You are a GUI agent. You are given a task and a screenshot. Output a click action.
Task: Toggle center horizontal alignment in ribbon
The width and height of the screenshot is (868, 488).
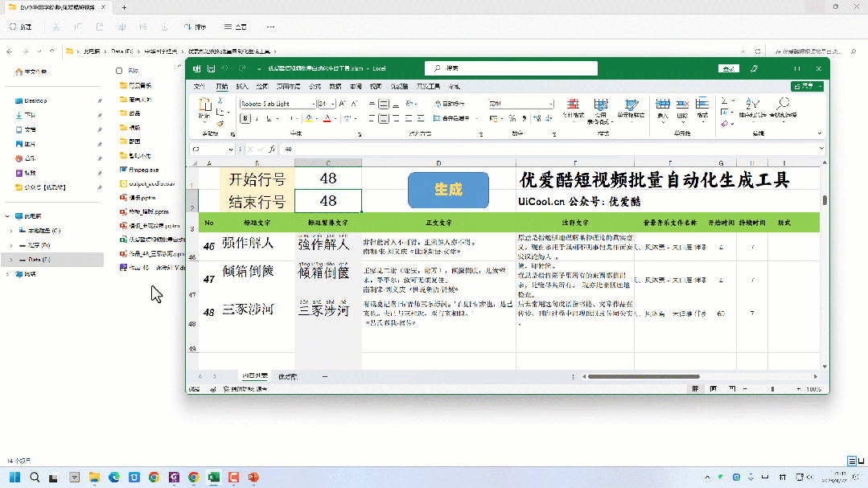[x=384, y=118]
